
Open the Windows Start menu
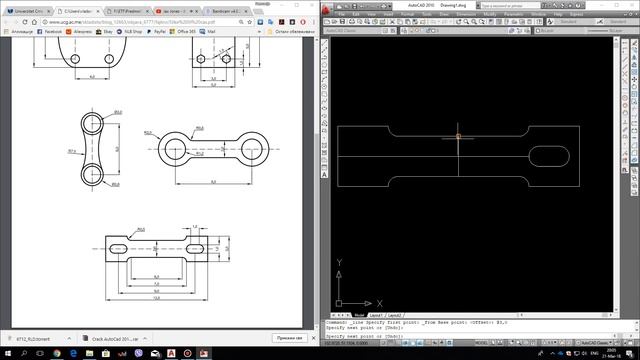tap(8, 353)
